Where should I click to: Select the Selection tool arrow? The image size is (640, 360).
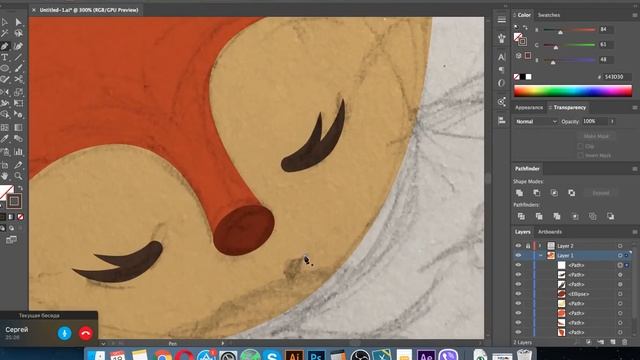click(x=5, y=22)
